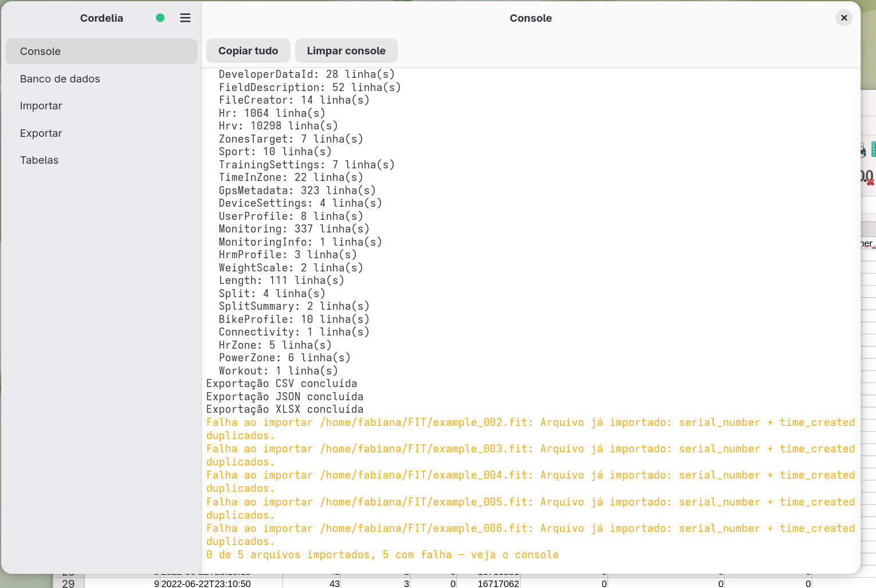Select the FieldDescription: 52 linha(s) line

(309, 88)
